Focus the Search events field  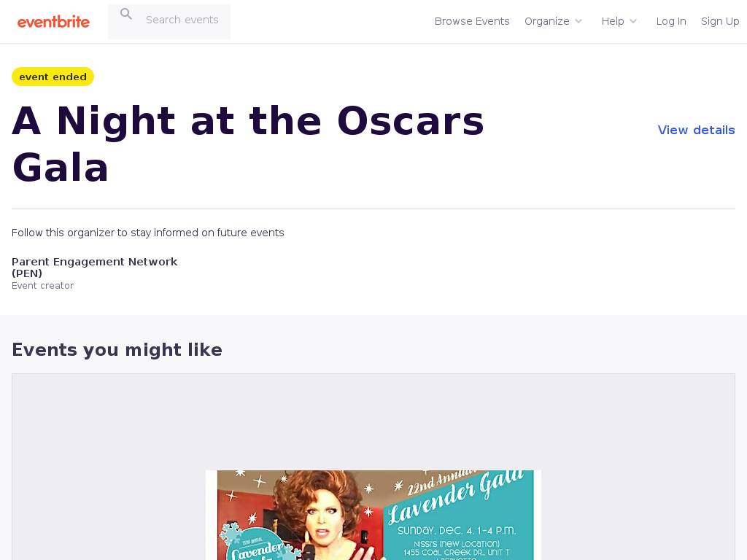point(182,20)
